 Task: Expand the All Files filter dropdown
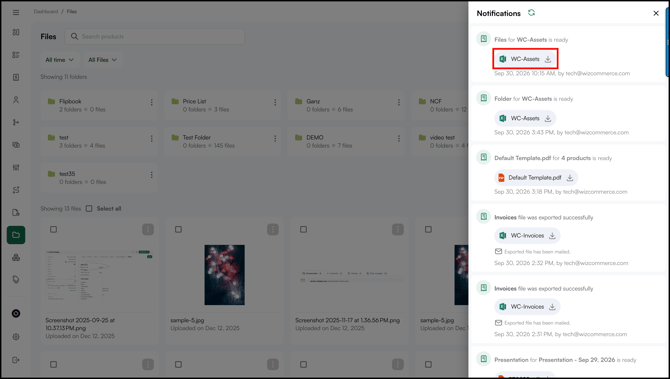point(103,60)
